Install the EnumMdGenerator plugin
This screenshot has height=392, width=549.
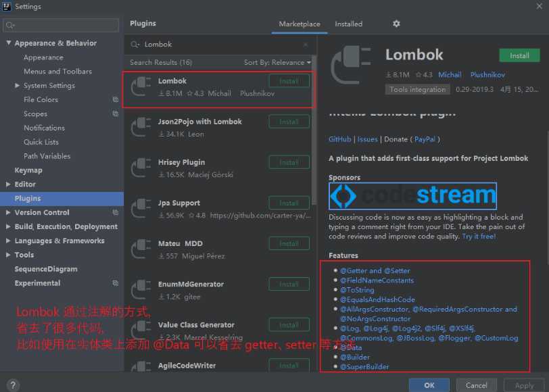tap(289, 284)
